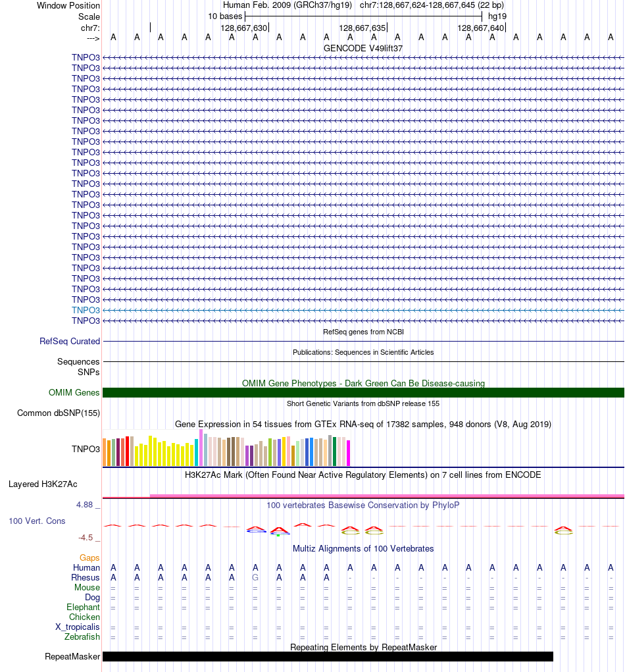Open 'Short Genetic Variants from dbSNP release 155'

(363, 403)
